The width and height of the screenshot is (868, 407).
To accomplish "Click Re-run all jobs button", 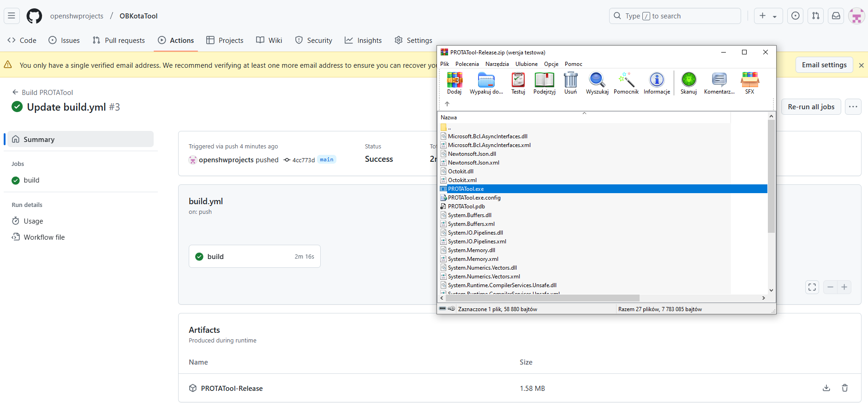I will click(x=811, y=107).
